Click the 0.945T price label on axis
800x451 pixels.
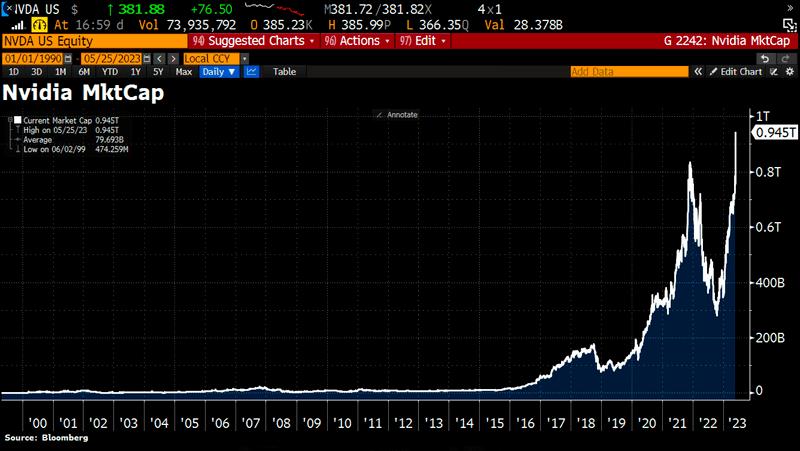click(775, 133)
